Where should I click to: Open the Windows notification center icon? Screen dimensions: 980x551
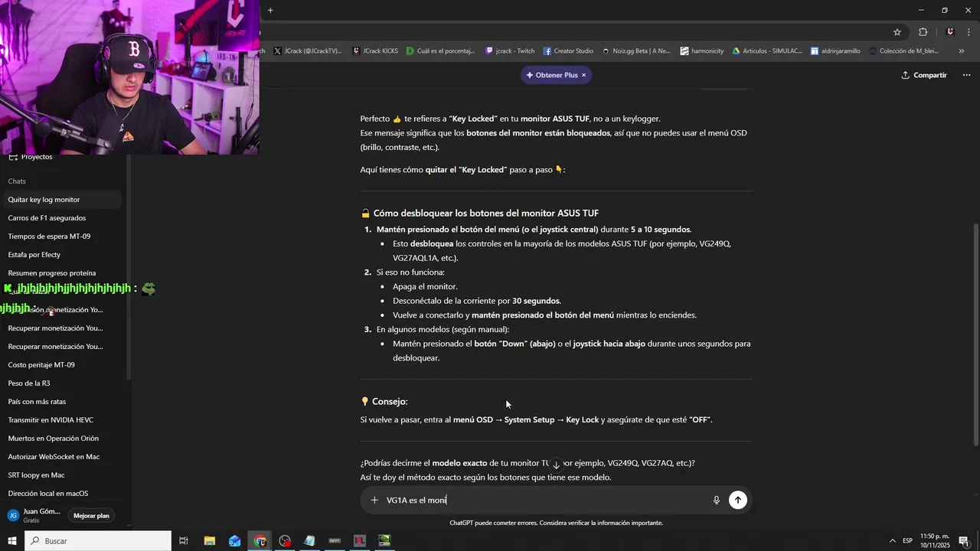click(964, 541)
